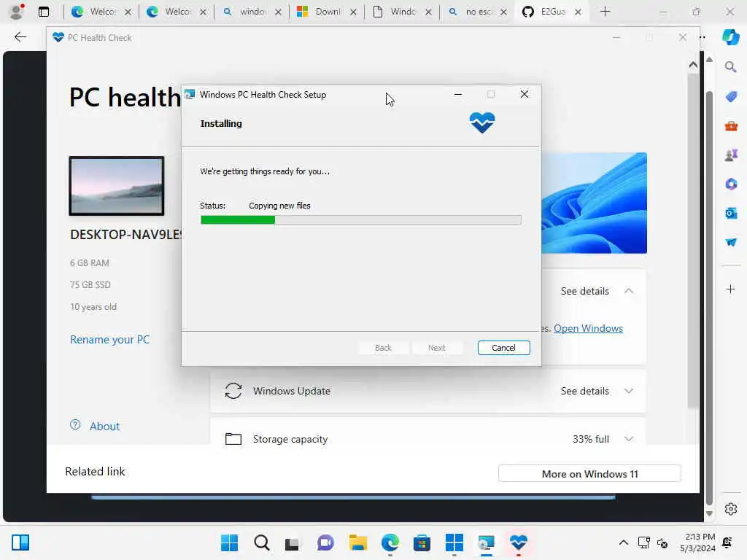Viewport: 747px width, 560px height.
Task: Open the tray network status icon
Action: coord(644,542)
